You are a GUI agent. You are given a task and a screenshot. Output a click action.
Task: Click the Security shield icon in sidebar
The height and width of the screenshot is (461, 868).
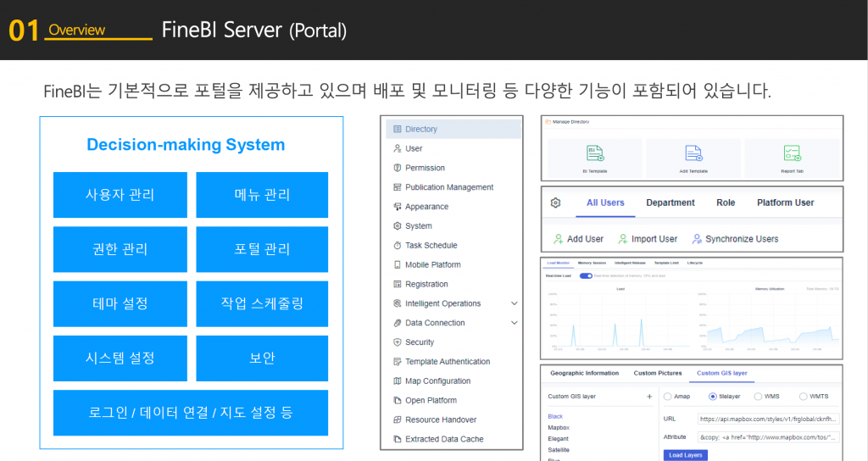[398, 342]
